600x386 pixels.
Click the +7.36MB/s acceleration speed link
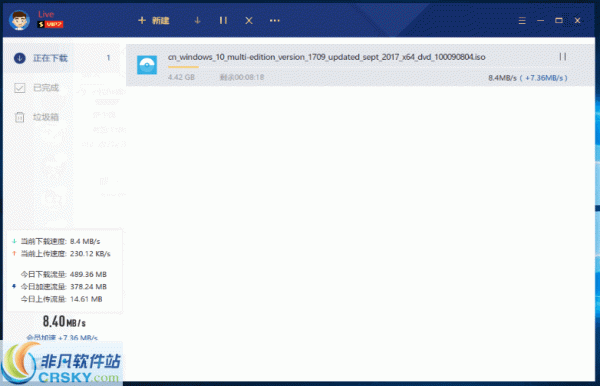click(x=544, y=78)
